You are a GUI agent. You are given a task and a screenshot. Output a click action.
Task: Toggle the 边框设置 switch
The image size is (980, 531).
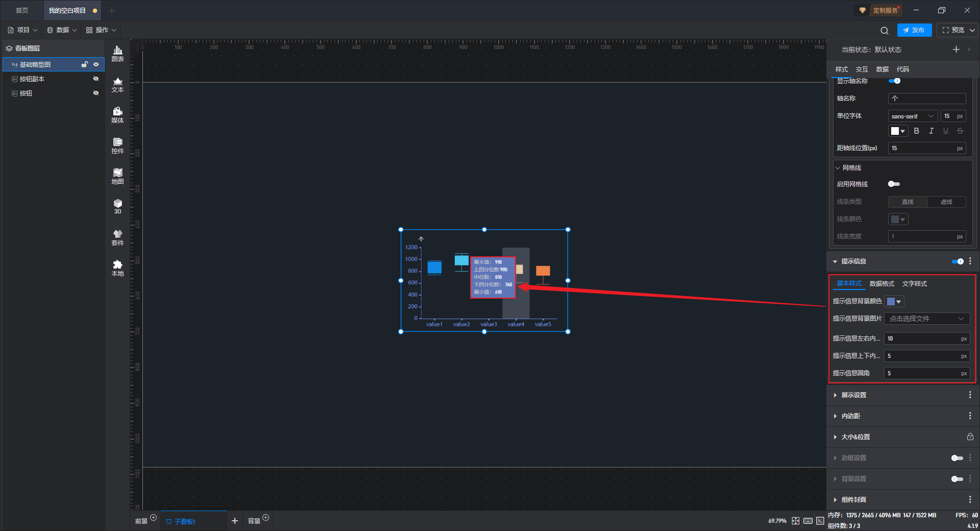[x=958, y=458]
